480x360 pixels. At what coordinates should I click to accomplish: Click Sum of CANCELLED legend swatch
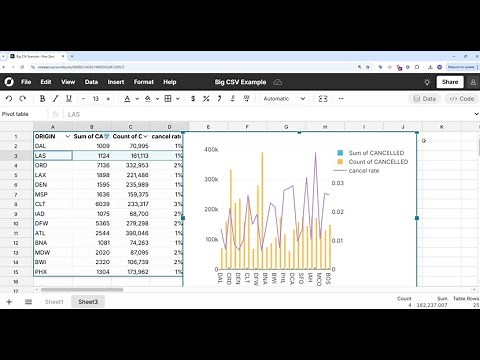(x=340, y=153)
